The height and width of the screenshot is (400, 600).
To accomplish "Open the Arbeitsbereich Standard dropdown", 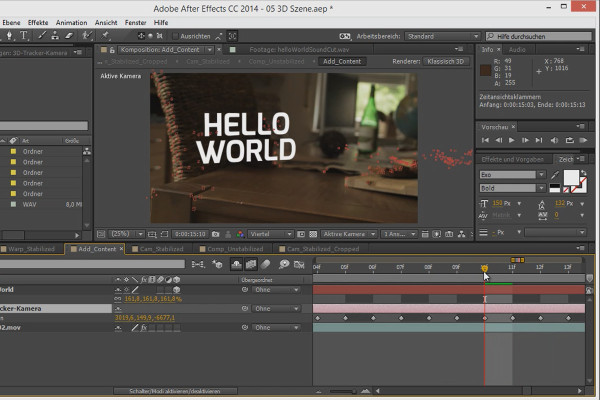I will click(442, 36).
